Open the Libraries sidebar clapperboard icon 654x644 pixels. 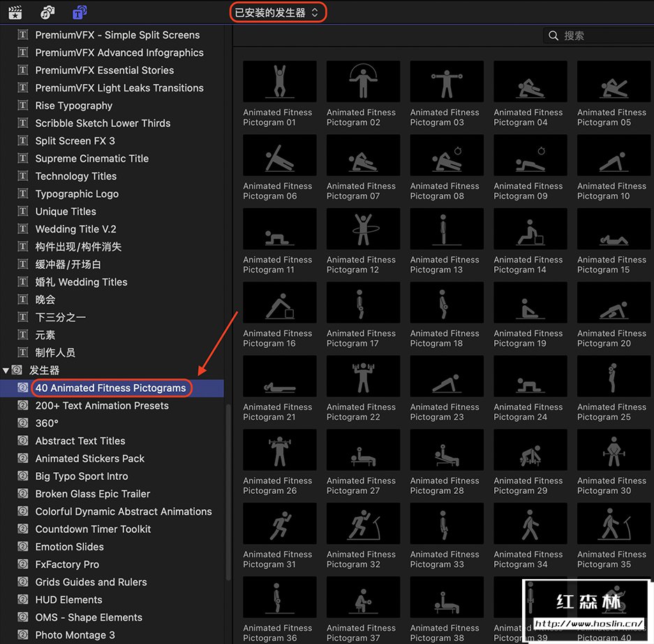[15, 13]
